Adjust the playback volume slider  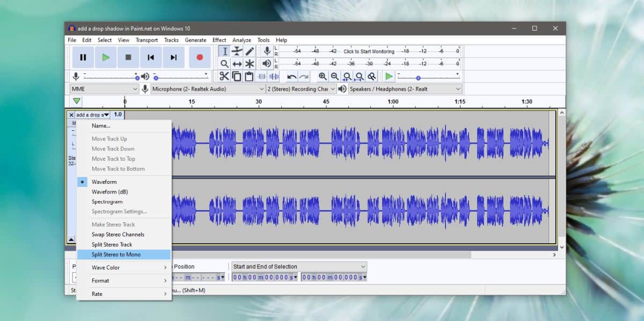click(180, 77)
